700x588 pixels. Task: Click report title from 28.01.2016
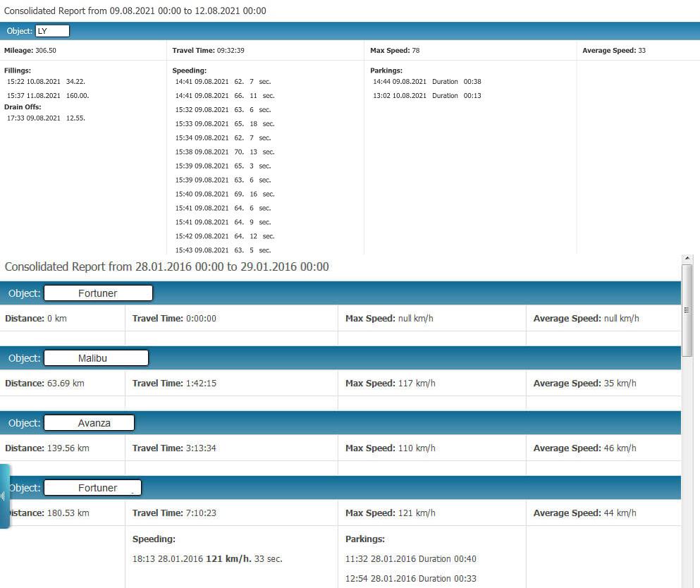(x=166, y=267)
